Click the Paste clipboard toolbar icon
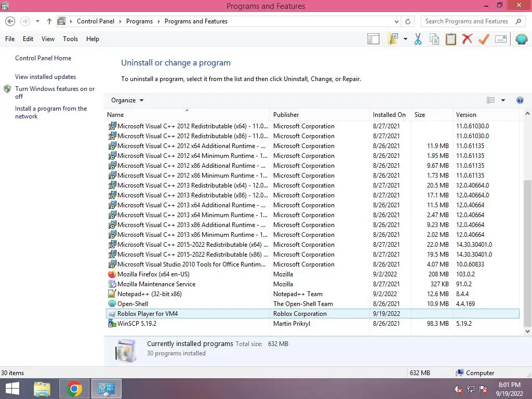Image resolution: width=532 pixels, height=399 pixels. click(450, 39)
